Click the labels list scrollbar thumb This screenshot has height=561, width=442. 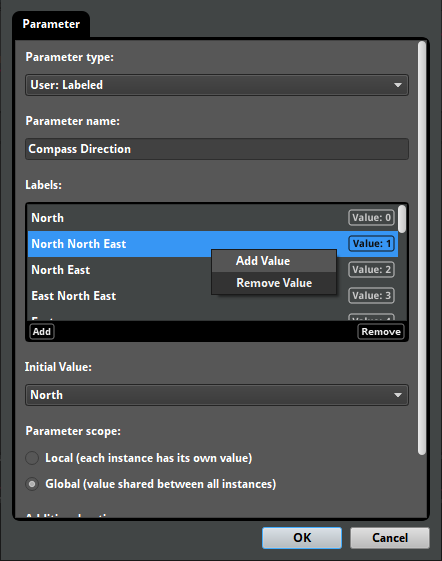pyautogui.click(x=403, y=219)
